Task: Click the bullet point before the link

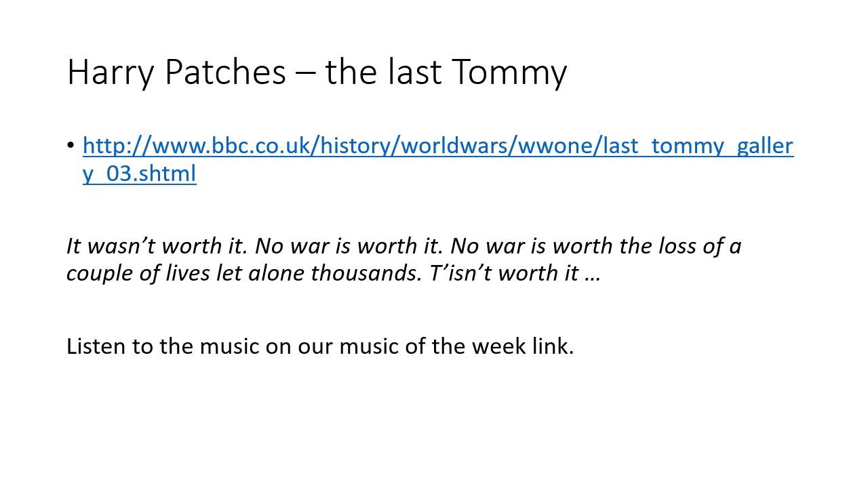Action: click(x=71, y=146)
